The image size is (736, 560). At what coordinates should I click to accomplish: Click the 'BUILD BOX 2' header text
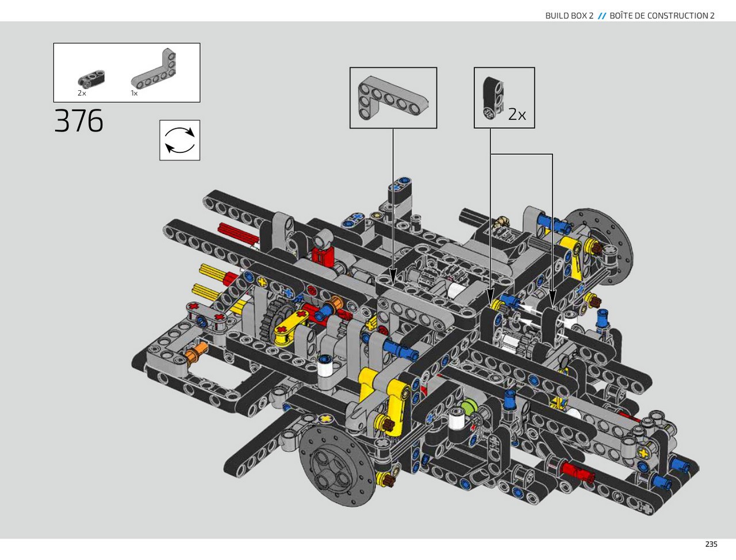pos(569,16)
